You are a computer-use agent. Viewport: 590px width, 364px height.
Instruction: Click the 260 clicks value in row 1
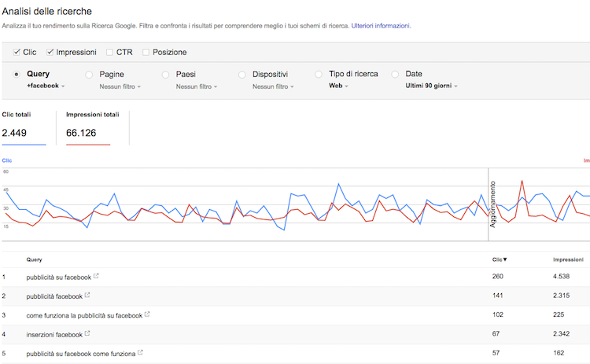coord(498,277)
